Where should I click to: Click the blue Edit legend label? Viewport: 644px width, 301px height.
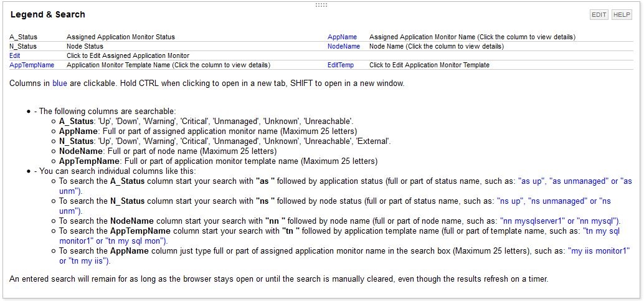[14, 55]
